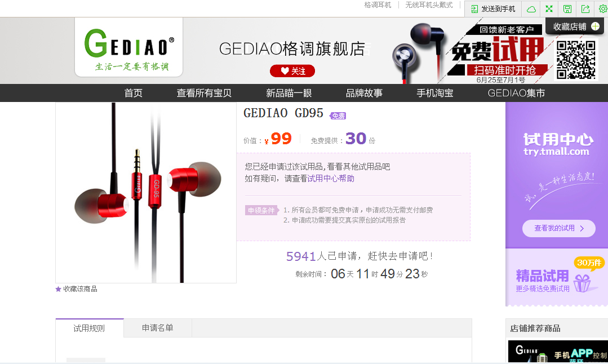
Task: Click the red 关注 heart button
Action: pos(292,71)
